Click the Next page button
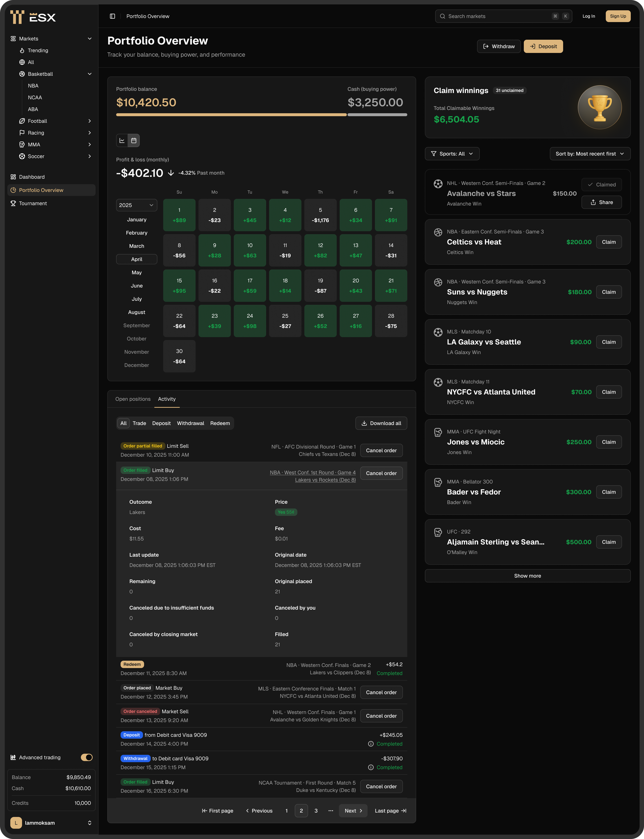644x839 pixels. click(x=353, y=811)
